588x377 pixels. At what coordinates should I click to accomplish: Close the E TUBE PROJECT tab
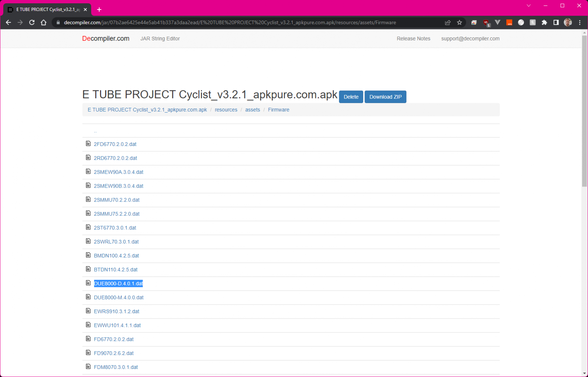85,10
